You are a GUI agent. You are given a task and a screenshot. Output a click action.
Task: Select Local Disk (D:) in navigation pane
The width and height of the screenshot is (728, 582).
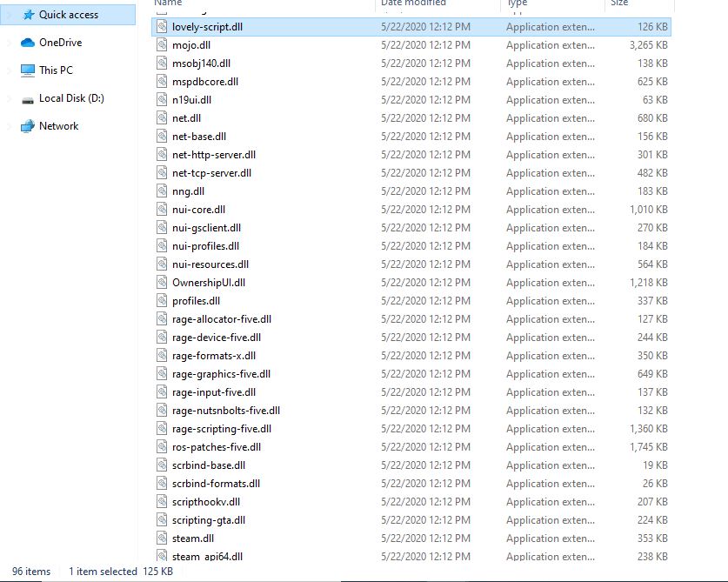tap(71, 98)
